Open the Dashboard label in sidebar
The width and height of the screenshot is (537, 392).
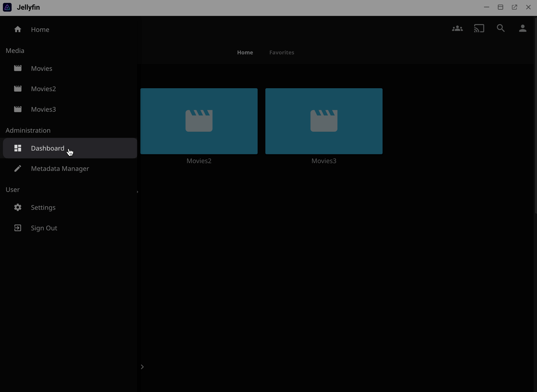tap(48, 148)
